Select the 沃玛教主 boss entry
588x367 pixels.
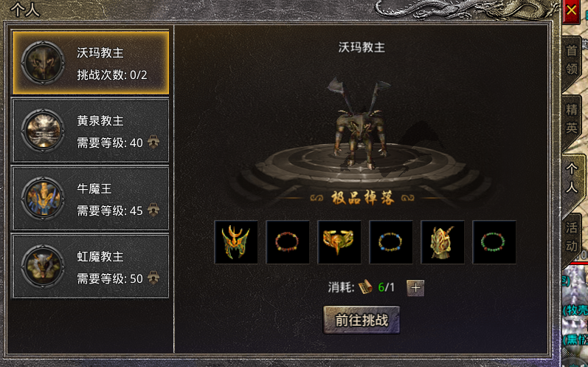click(90, 63)
